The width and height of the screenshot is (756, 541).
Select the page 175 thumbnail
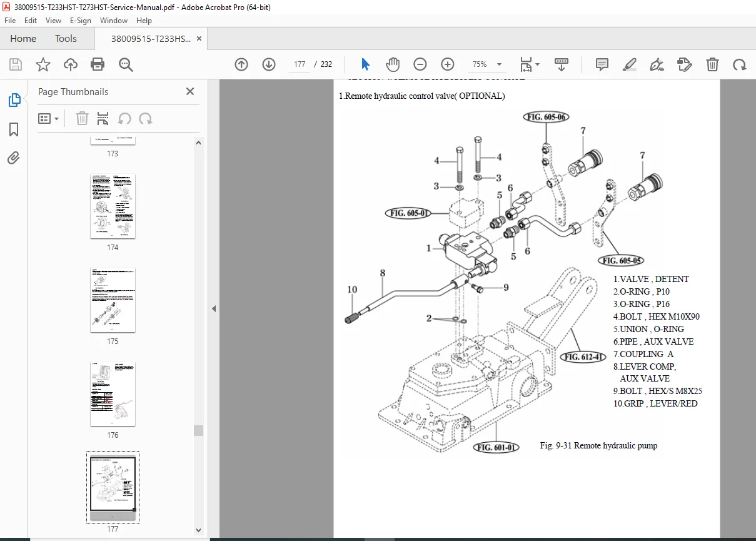coord(113,300)
